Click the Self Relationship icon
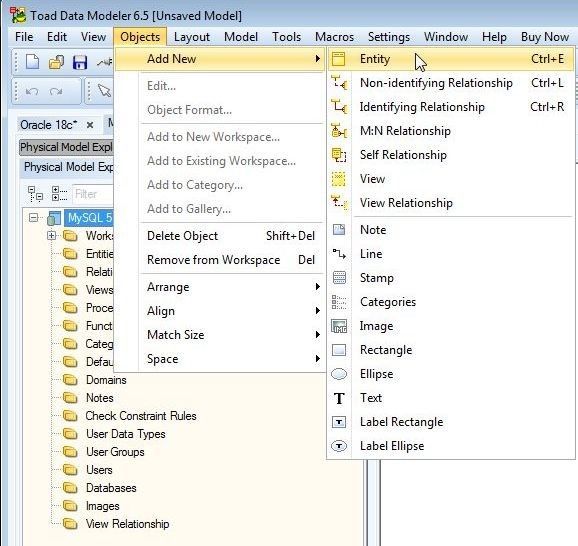The image size is (578, 546). (339, 154)
